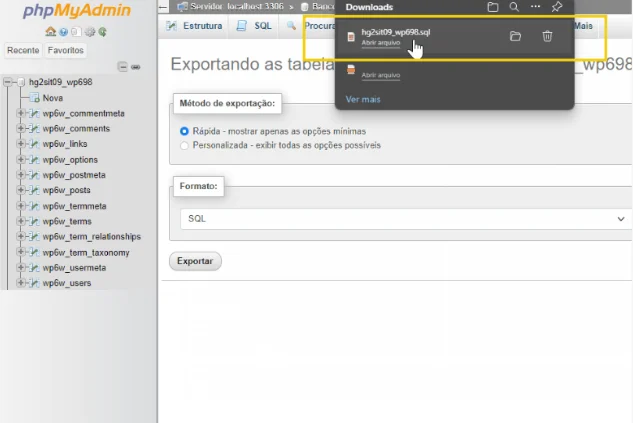Click the collapse all tree icon
The width and height of the screenshot is (633, 423).
(x=122, y=67)
